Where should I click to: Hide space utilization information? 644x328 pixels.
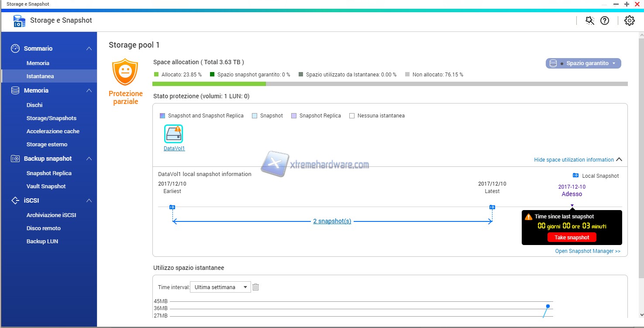pyautogui.click(x=578, y=160)
